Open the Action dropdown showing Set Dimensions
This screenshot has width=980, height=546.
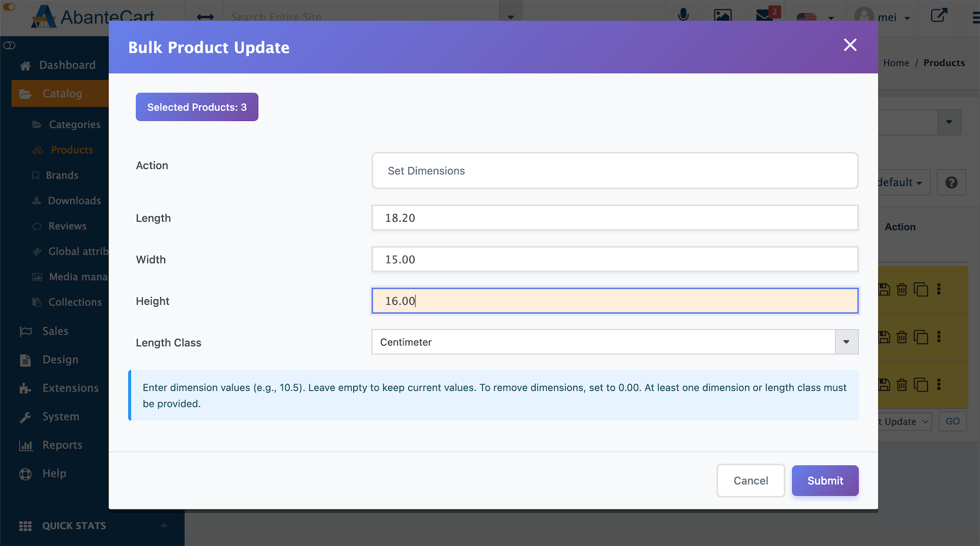pos(615,171)
